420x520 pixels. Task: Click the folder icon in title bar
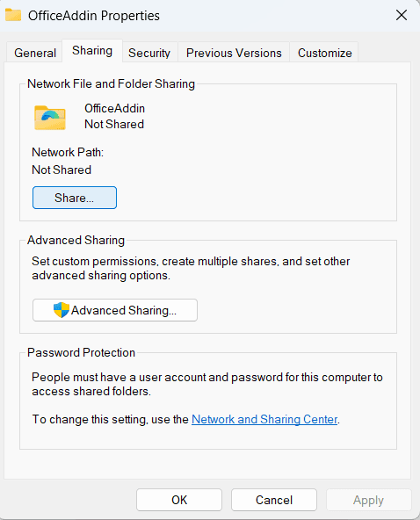click(13, 15)
